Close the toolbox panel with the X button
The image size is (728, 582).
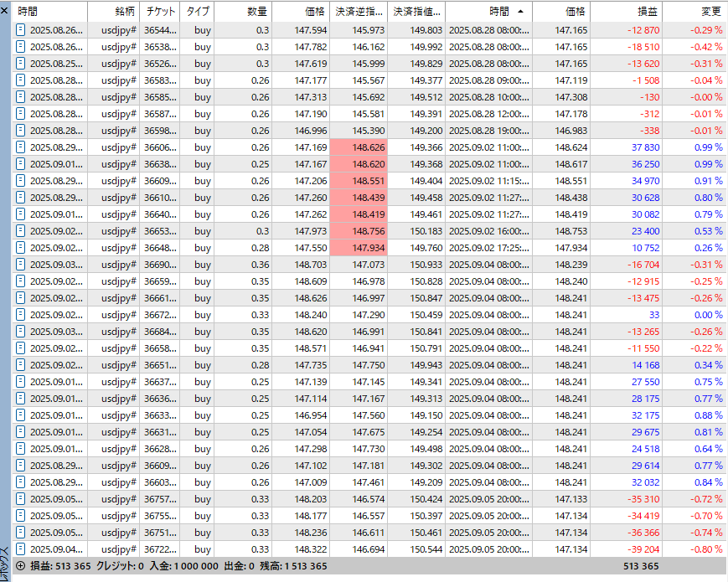click(x=4, y=10)
